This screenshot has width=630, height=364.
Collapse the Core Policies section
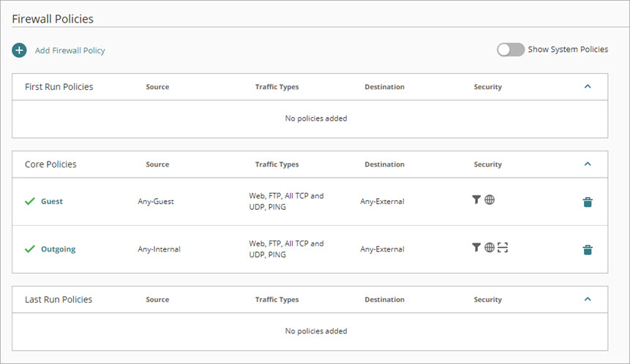coord(588,164)
